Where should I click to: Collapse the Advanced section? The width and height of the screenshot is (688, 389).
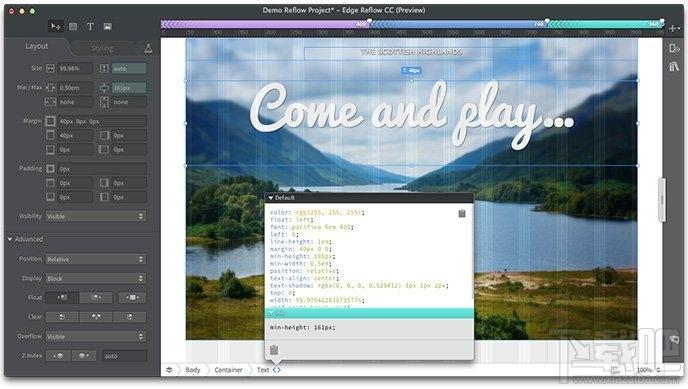pos(10,239)
